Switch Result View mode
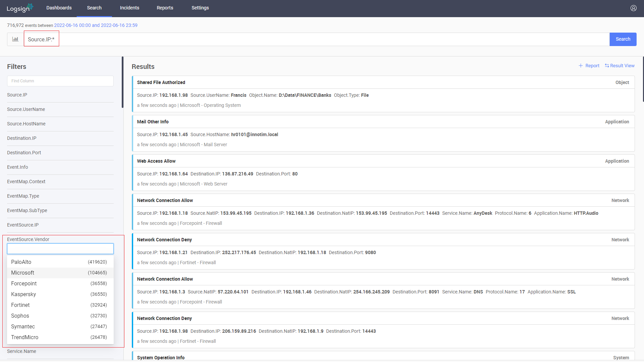The width and height of the screenshot is (644, 362). click(x=619, y=66)
